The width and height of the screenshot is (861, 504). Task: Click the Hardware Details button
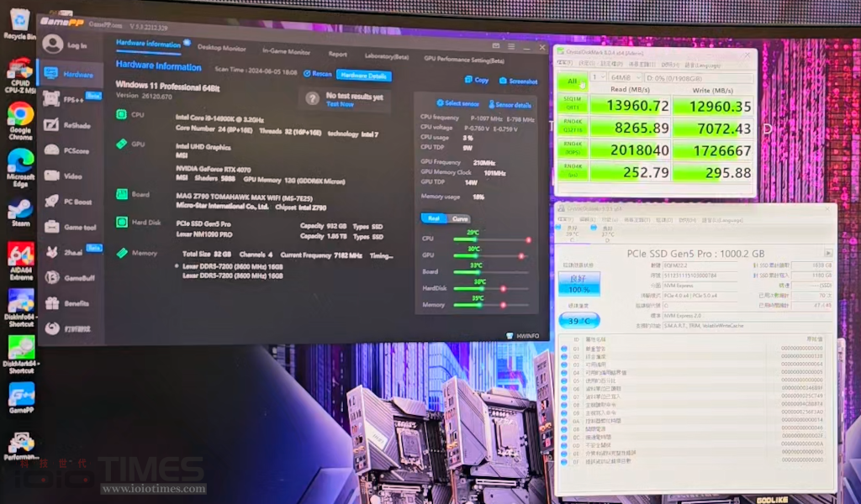coord(363,76)
